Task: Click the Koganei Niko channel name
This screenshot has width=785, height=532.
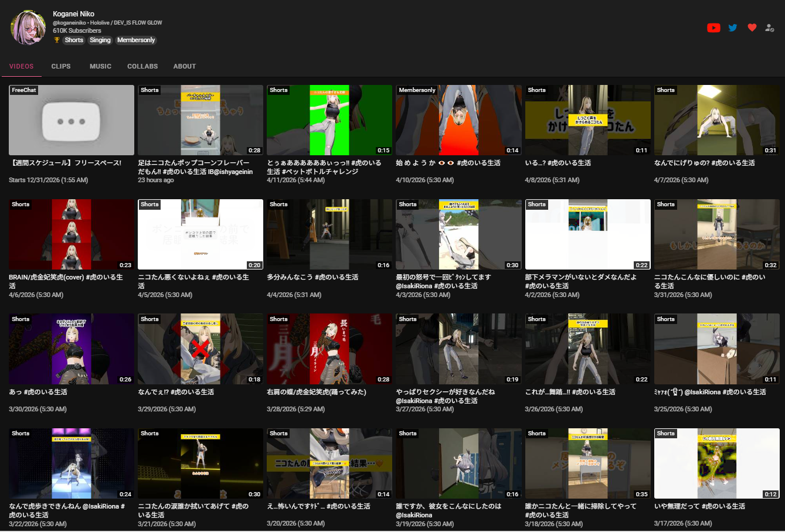Action: (x=73, y=13)
